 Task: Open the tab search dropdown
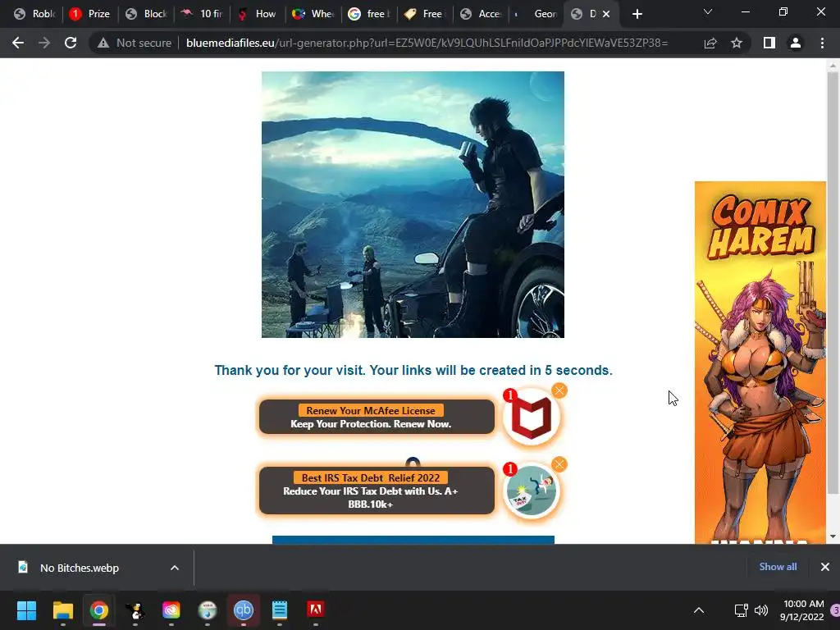708,11
